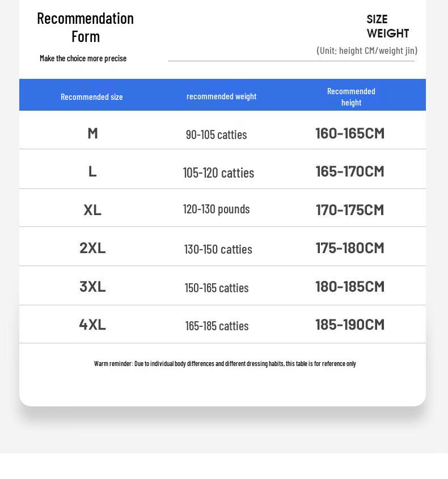Screen dimensions: 448x479
Task: Click the '120-130 pounds' weight cell
Action: coord(216,209)
